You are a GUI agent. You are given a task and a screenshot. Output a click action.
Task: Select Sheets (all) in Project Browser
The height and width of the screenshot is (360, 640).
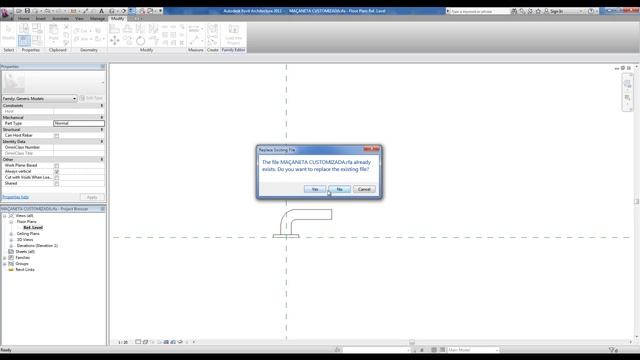[x=25, y=252]
